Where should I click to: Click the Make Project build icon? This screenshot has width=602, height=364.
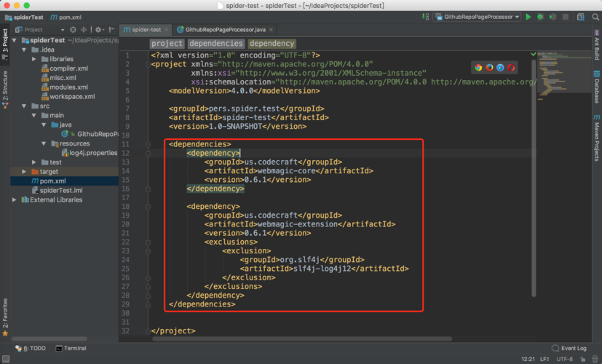pos(425,17)
